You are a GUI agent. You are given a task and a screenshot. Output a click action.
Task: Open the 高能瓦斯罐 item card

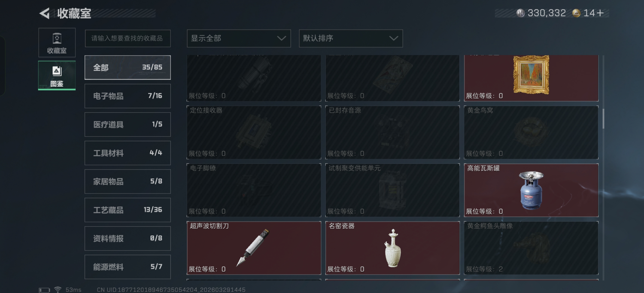pos(531,190)
